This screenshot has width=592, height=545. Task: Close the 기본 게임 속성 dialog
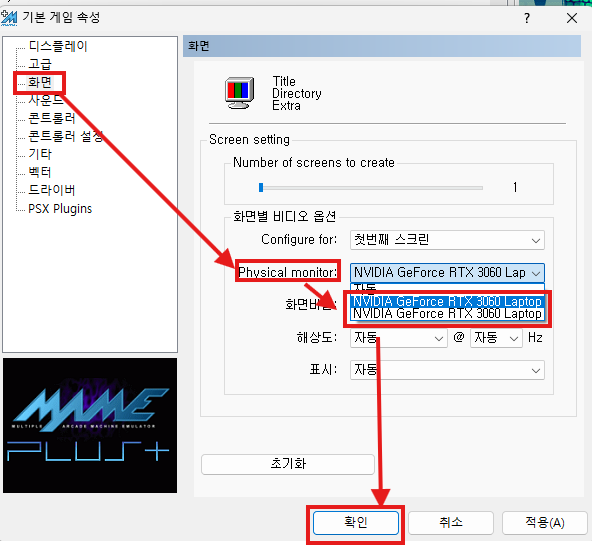(x=572, y=18)
